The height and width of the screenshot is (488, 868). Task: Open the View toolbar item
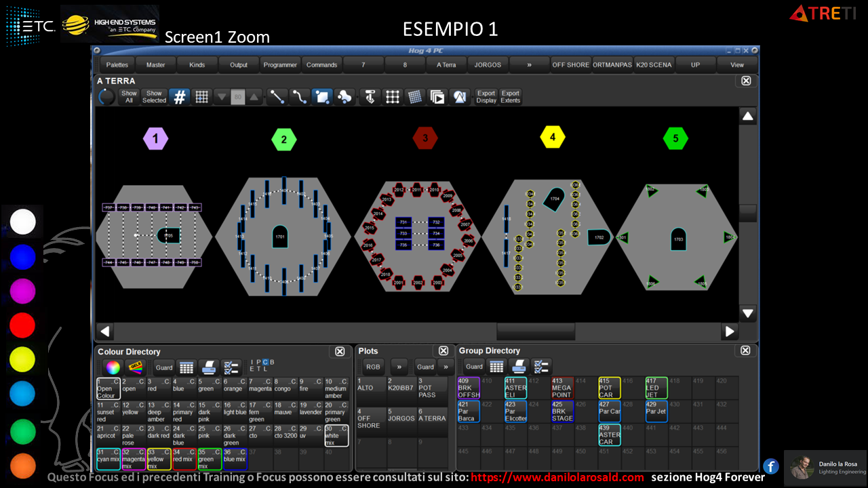(x=737, y=64)
